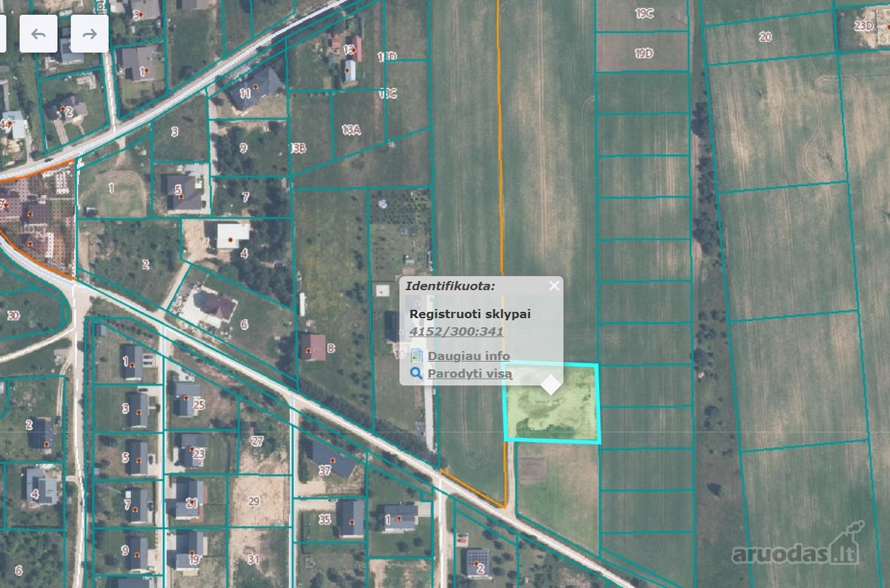Click parcel label 13C
890x588 pixels.
coord(388,93)
